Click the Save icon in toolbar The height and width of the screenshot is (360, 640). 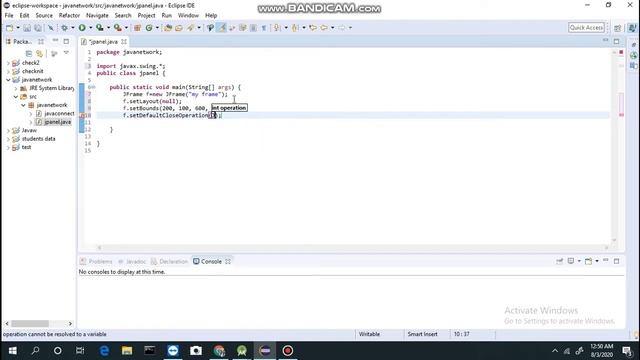click(x=27, y=28)
